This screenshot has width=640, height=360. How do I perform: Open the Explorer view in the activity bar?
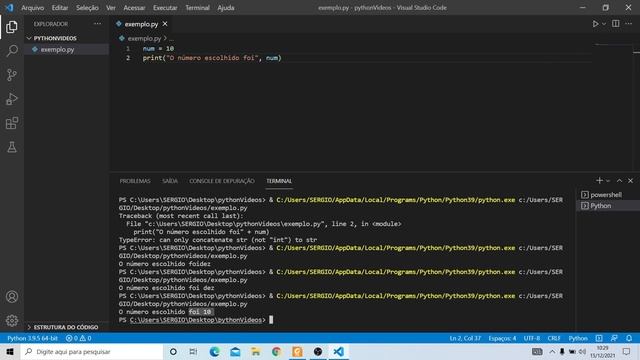12,27
